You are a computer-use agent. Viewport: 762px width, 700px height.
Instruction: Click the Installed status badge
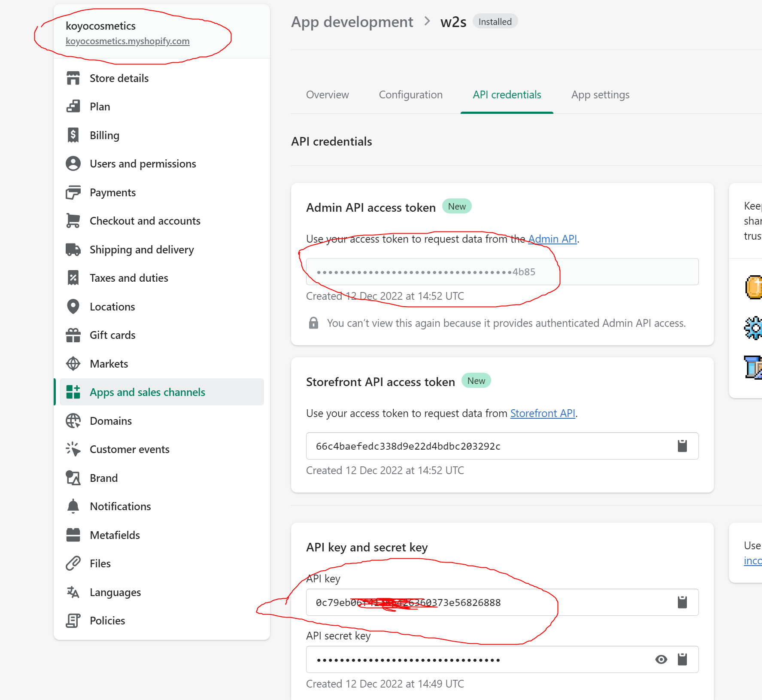coord(495,21)
